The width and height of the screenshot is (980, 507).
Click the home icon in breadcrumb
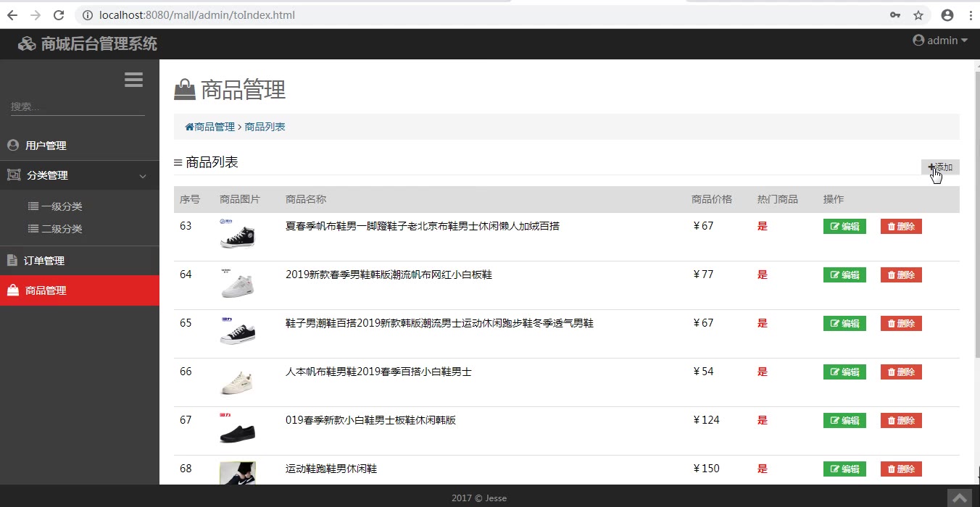189,127
